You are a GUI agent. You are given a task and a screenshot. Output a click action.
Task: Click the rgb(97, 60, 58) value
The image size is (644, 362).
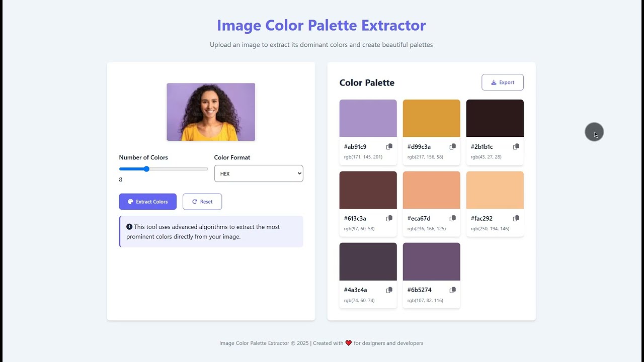coord(359,229)
